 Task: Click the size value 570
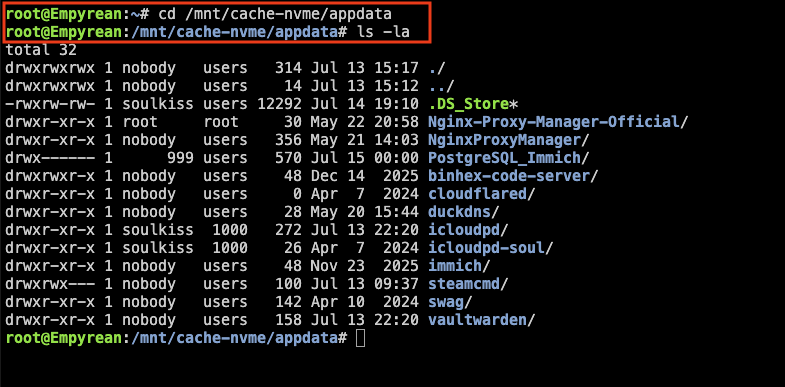click(x=288, y=158)
